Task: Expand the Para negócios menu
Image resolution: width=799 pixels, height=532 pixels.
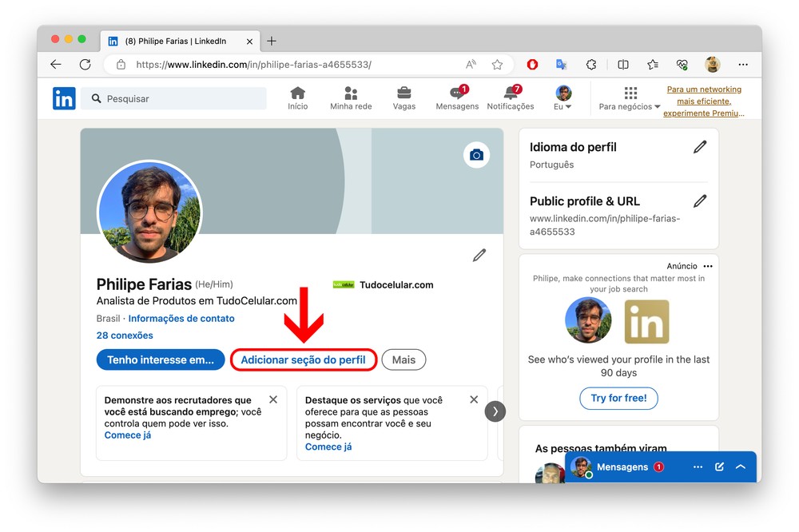Action: point(630,99)
